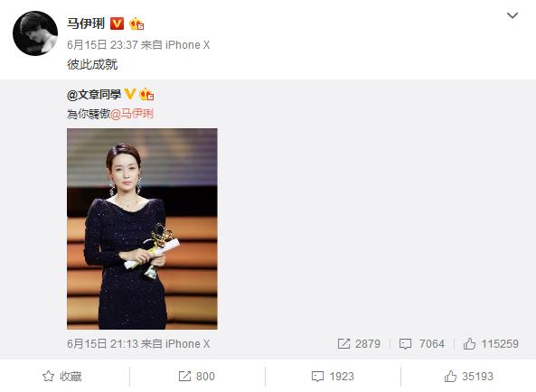This screenshot has width=536, height=392.
Task: Open the post options chevron menu
Action: (512, 15)
